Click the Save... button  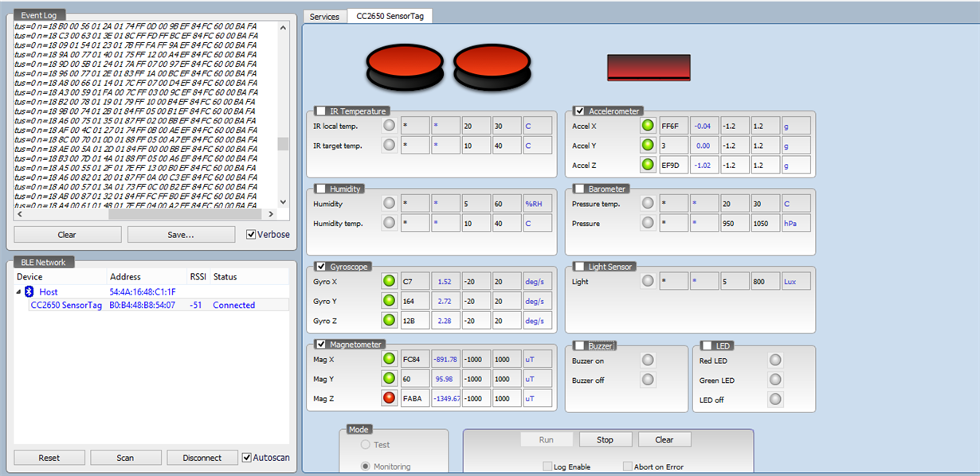181,234
